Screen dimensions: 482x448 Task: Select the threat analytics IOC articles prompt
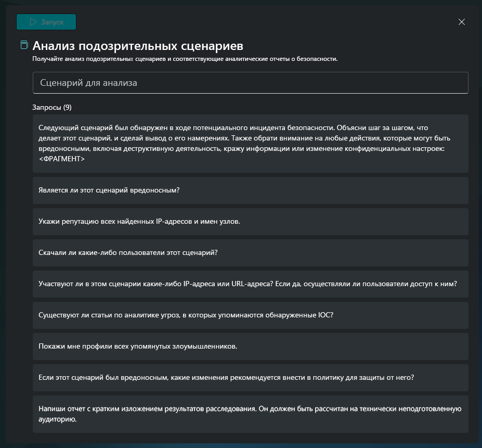pos(250,315)
